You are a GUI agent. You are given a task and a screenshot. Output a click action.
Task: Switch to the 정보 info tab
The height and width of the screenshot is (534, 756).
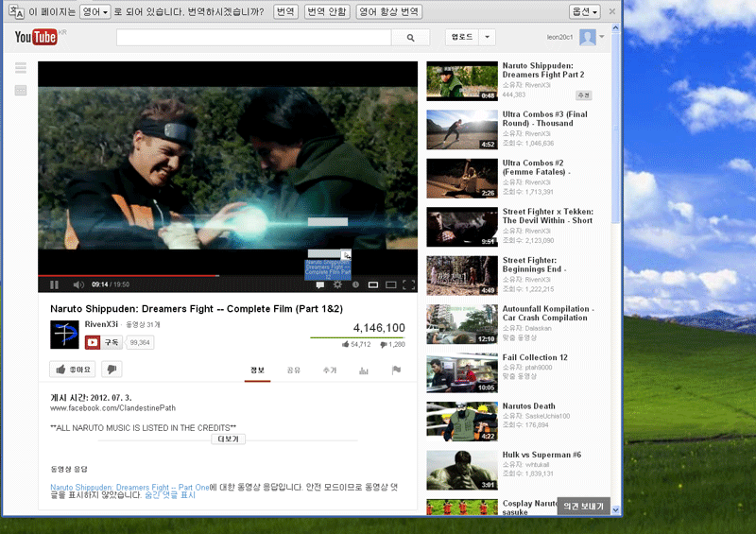click(x=257, y=370)
